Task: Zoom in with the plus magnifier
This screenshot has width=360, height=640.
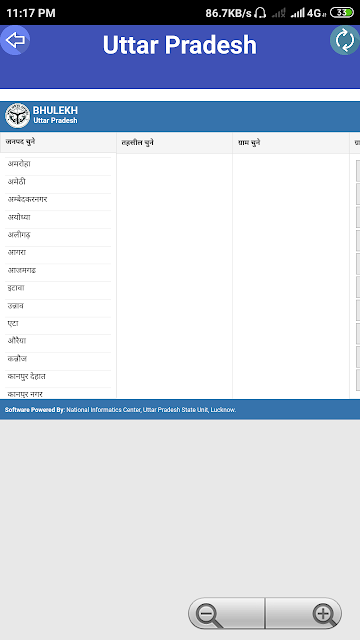Action: tap(304, 613)
